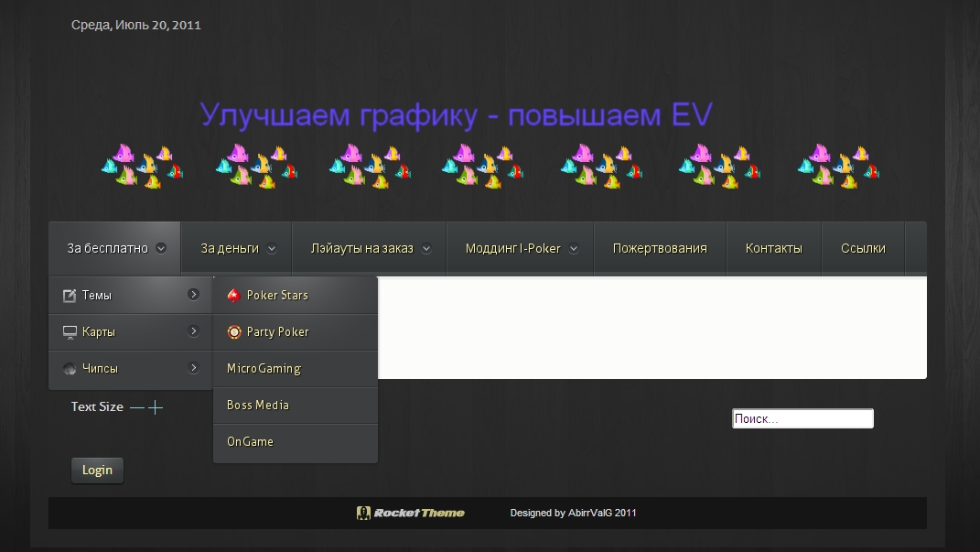Choose OnGame from submenu
Image resolution: width=980 pixels, height=552 pixels.
tap(296, 442)
